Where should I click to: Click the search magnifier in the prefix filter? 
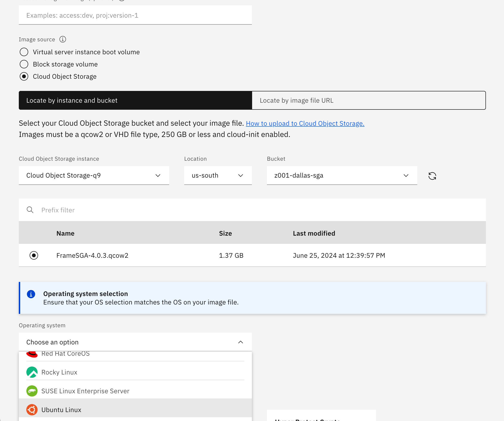(30, 210)
